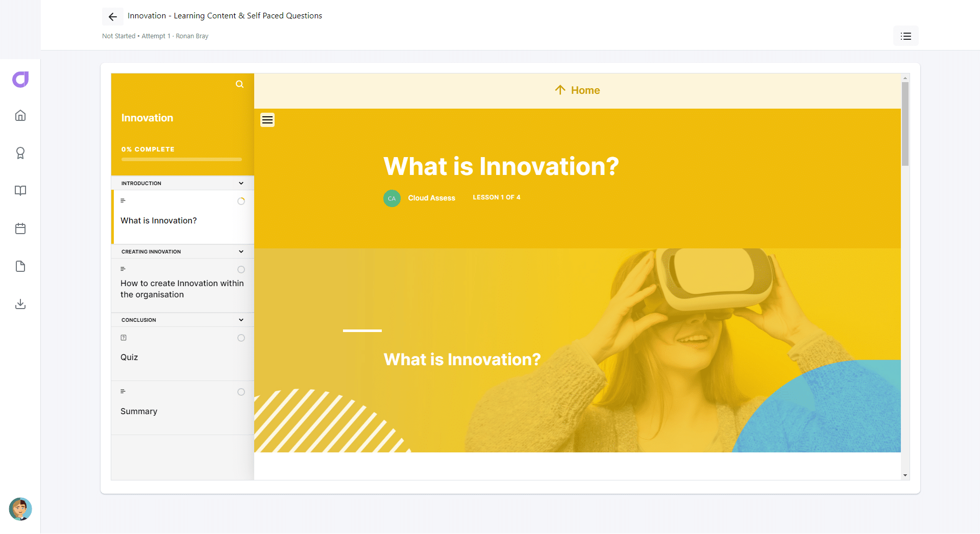Click the scrollbar up arrow
Image resolution: width=980 pixels, height=534 pixels.
(x=905, y=78)
